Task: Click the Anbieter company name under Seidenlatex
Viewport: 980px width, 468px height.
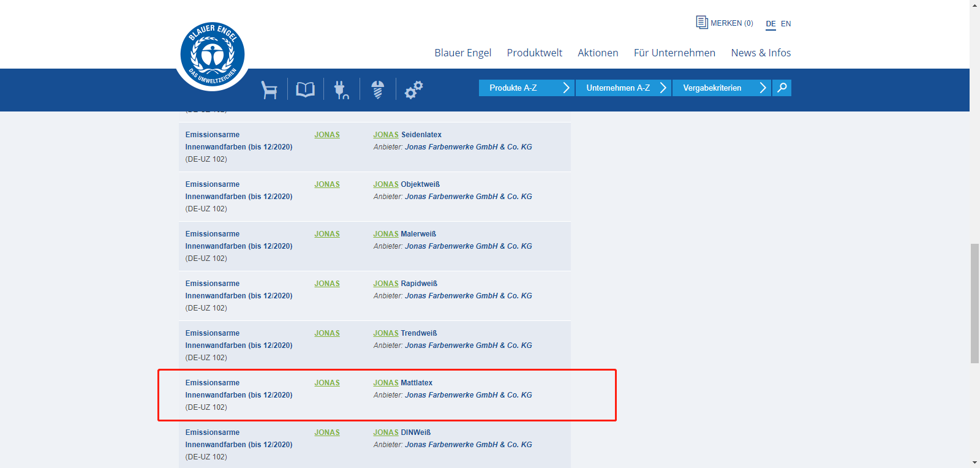Action: tap(469, 147)
